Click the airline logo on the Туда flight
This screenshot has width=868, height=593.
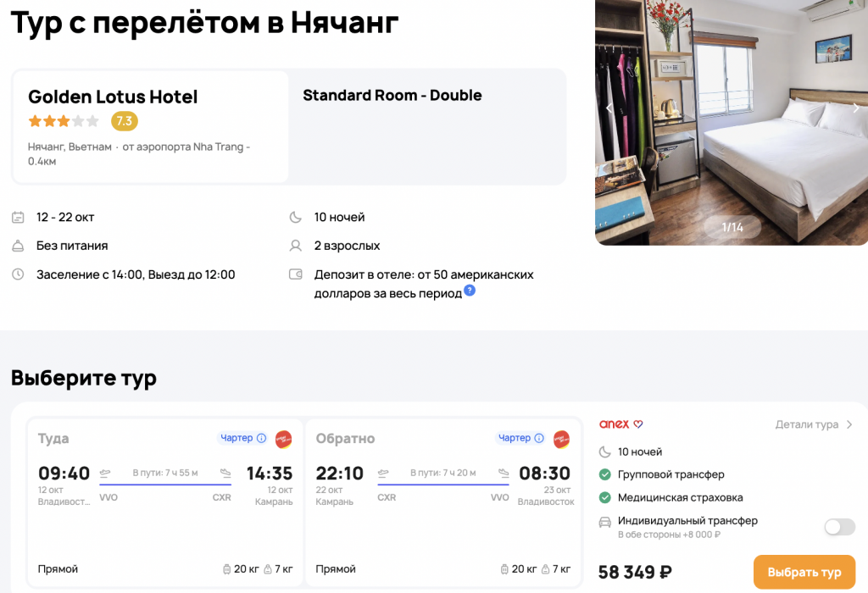(283, 439)
